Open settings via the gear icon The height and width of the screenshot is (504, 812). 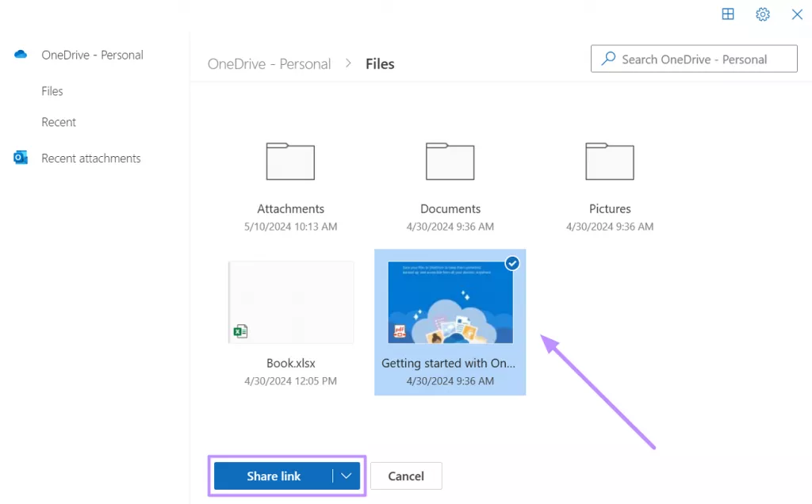(x=762, y=14)
